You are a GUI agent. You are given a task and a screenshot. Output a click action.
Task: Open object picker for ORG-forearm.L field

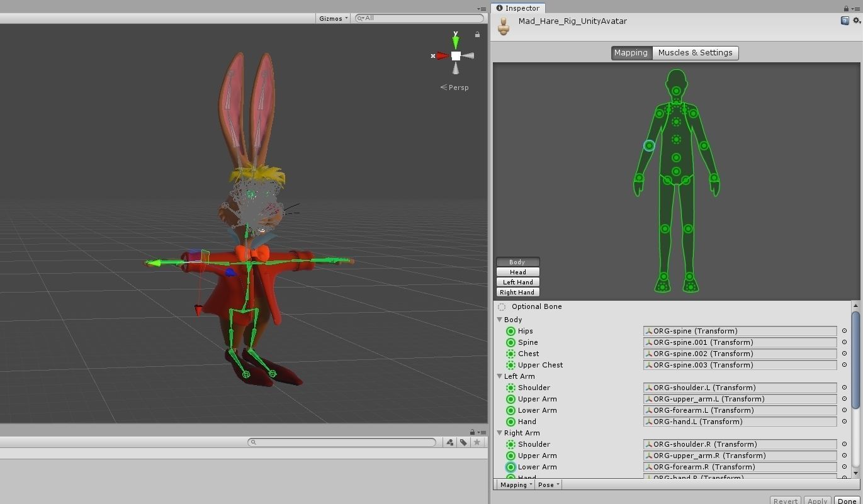click(844, 410)
